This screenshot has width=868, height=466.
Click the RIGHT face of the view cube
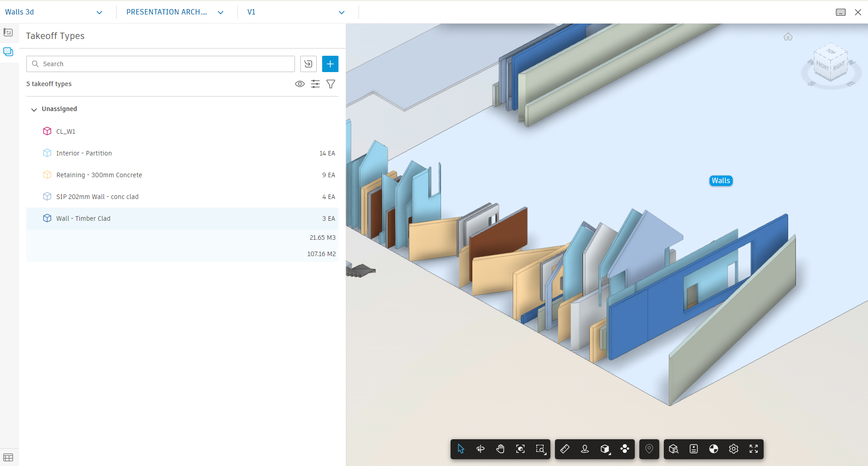point(839,66)
